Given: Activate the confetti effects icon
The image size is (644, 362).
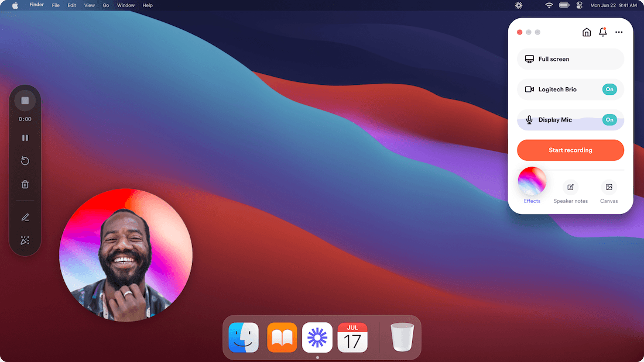Looking at the screenshot, I should click(x=25, y=240).
